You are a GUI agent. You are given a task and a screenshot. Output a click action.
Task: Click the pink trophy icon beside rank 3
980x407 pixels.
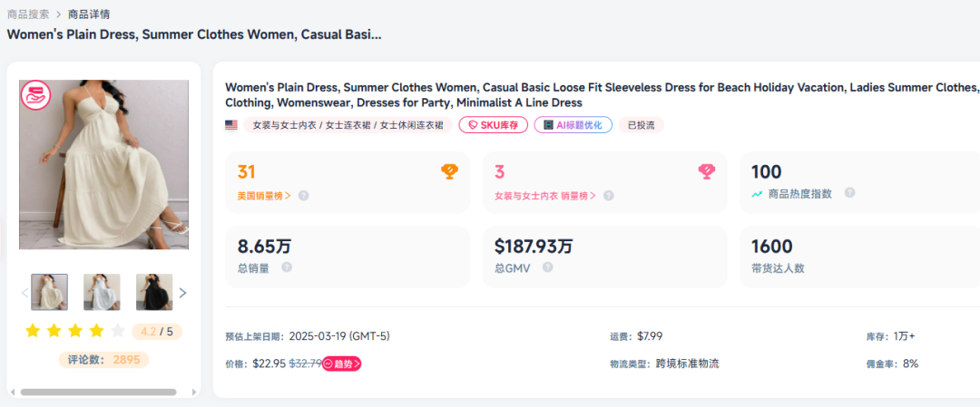pos(707,171)
